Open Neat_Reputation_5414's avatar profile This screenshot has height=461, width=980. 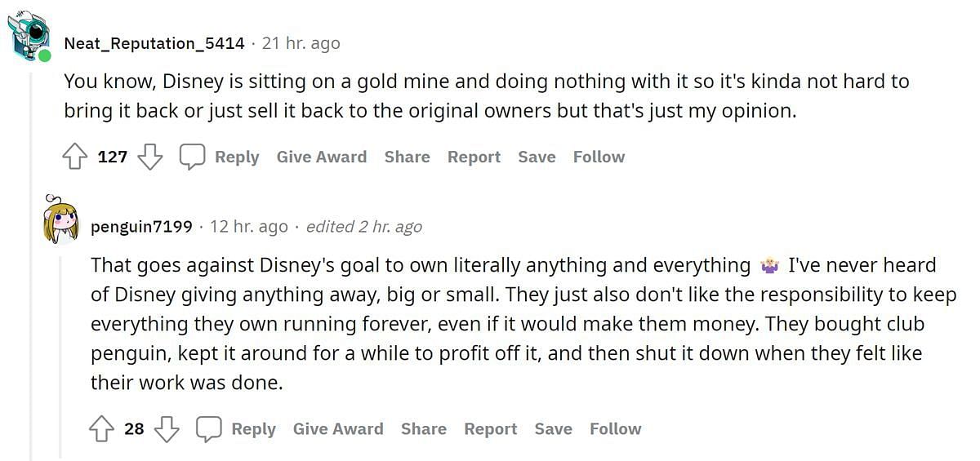point(29,38)
